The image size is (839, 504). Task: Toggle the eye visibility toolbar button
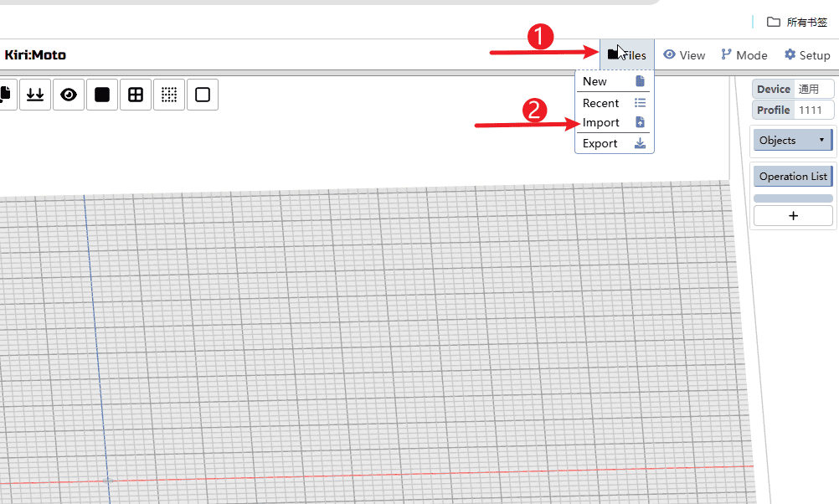click(x=69, y=95)
